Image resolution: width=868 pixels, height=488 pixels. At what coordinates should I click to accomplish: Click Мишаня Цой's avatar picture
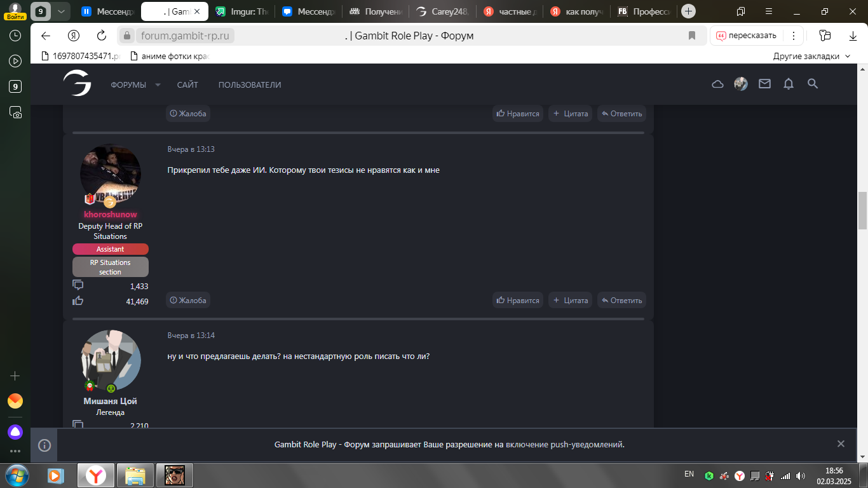point(110,360)
